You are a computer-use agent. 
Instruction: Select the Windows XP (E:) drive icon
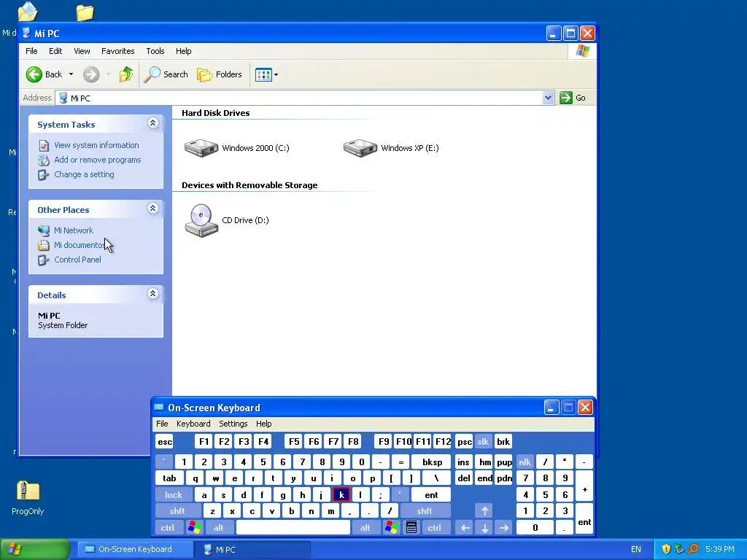pyautogui.click(x=360, y=147)
